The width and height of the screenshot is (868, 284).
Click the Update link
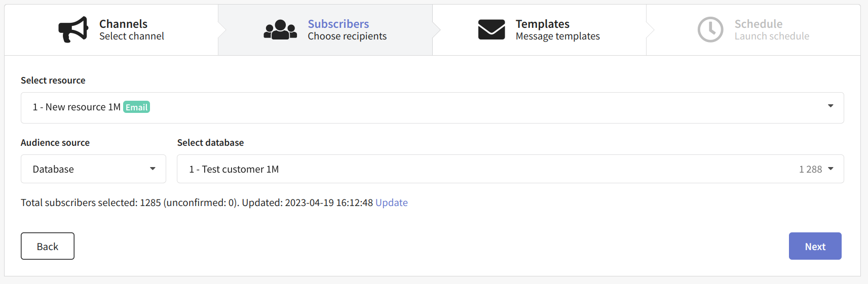point(392,202)
